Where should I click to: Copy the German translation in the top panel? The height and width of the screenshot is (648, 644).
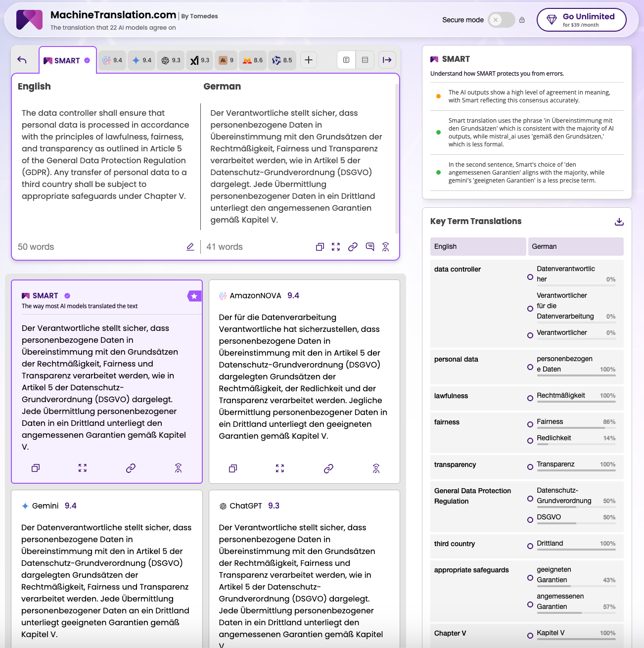(x=320, y=247)
